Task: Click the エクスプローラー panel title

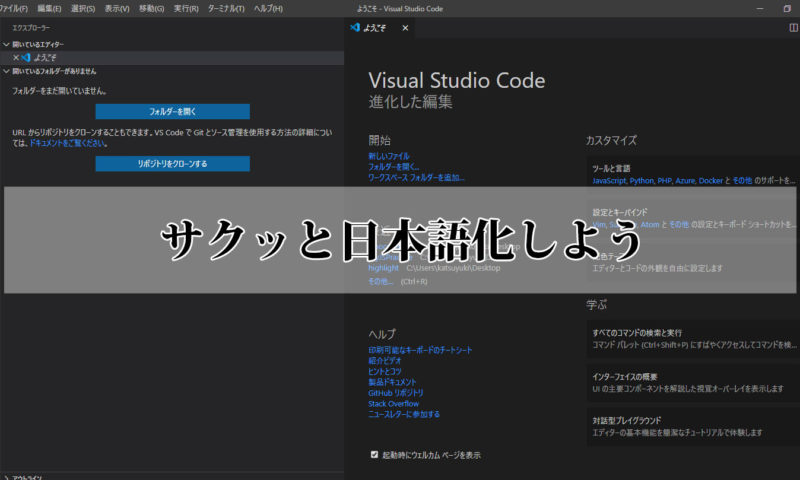Action: [x=31, y=28]
